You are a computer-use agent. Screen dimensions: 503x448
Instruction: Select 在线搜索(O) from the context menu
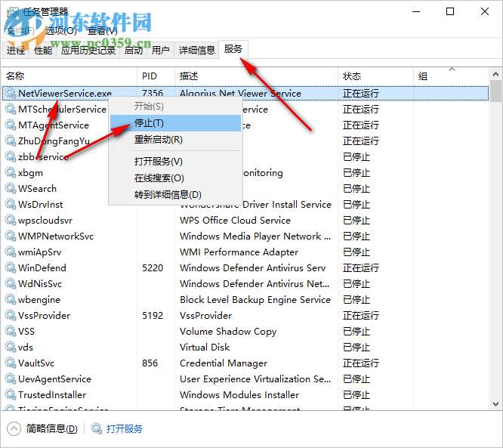point(175,178)
